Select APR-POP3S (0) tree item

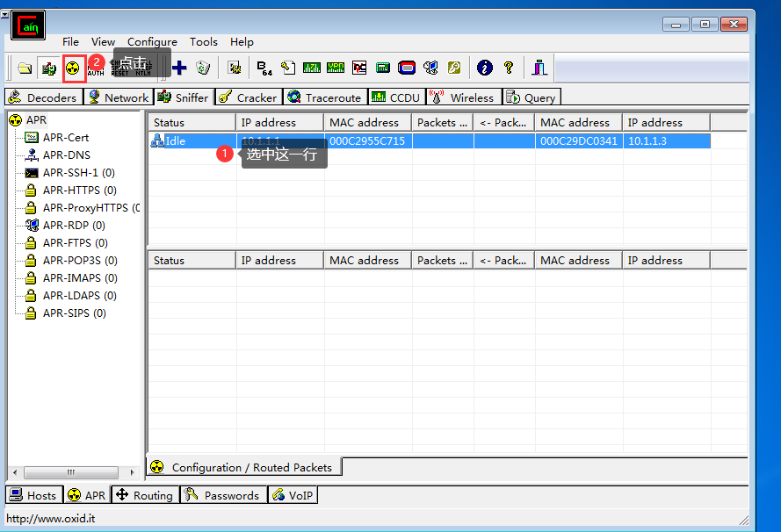tap(80, 260)
